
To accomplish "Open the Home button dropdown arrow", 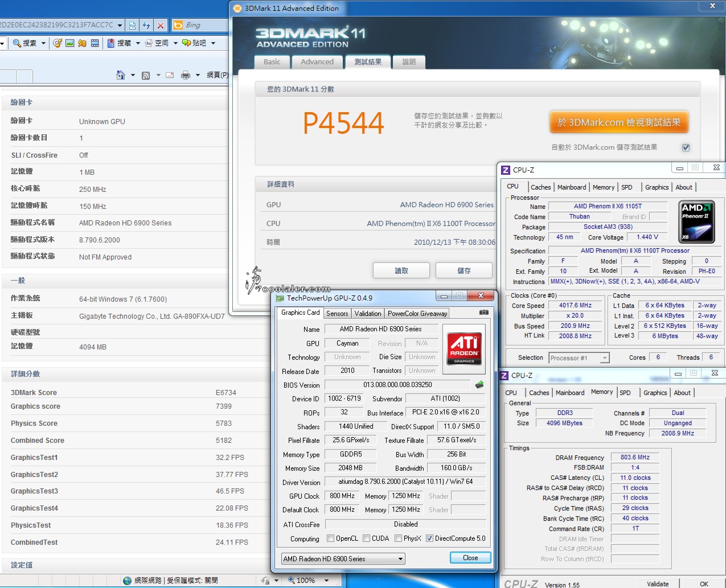I will [x=133, y=75].
